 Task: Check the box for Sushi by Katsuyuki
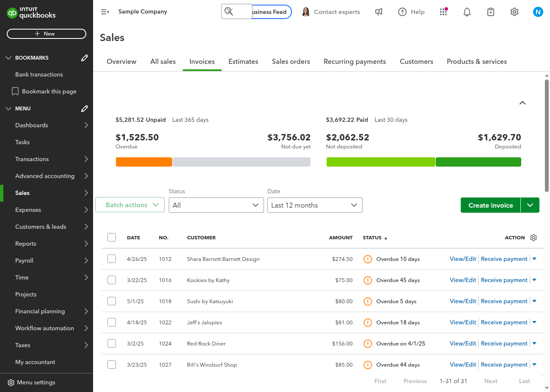pos(112,301)
